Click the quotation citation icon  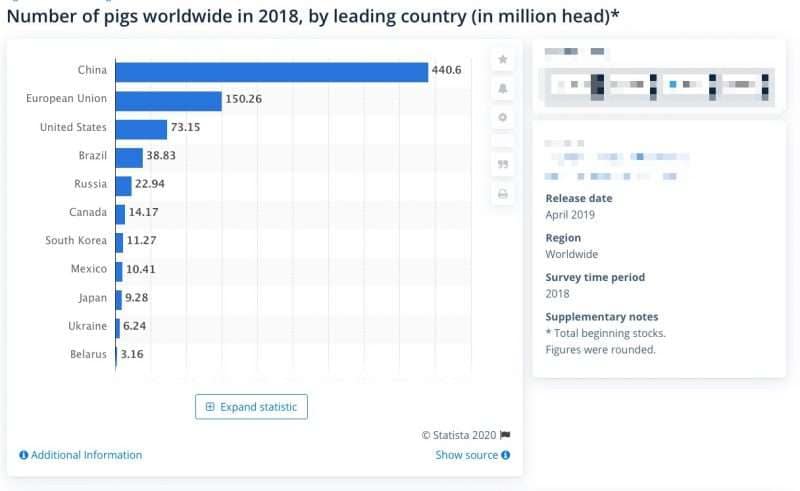503,164
